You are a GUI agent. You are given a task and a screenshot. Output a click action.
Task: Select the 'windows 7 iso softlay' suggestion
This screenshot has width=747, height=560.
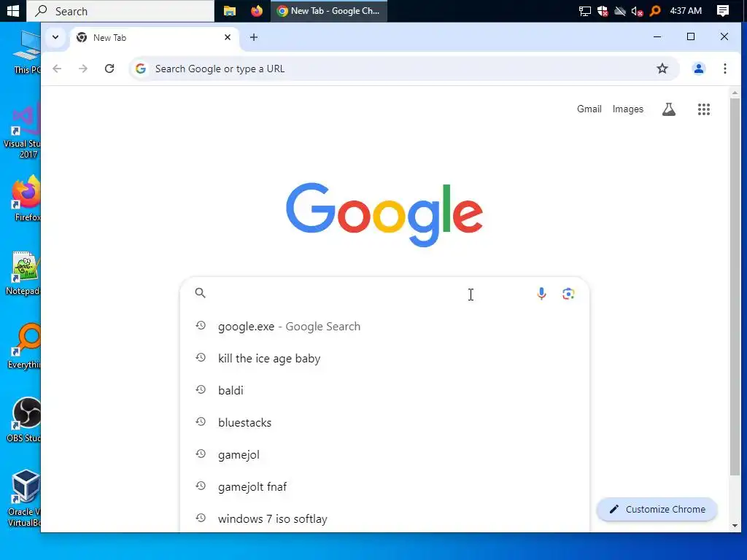pyautogui.click(x=384, y=518)
